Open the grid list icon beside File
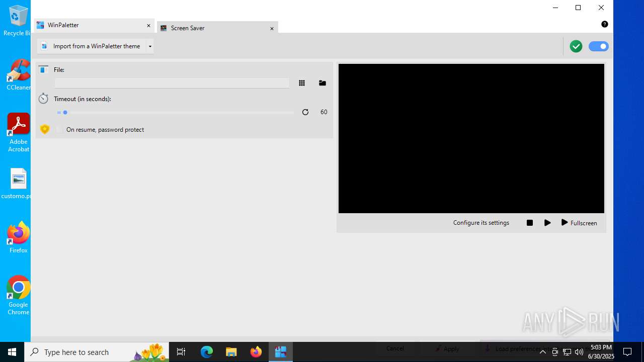The width and height of the screenshot is (644, 362). (x=302, y=83)
